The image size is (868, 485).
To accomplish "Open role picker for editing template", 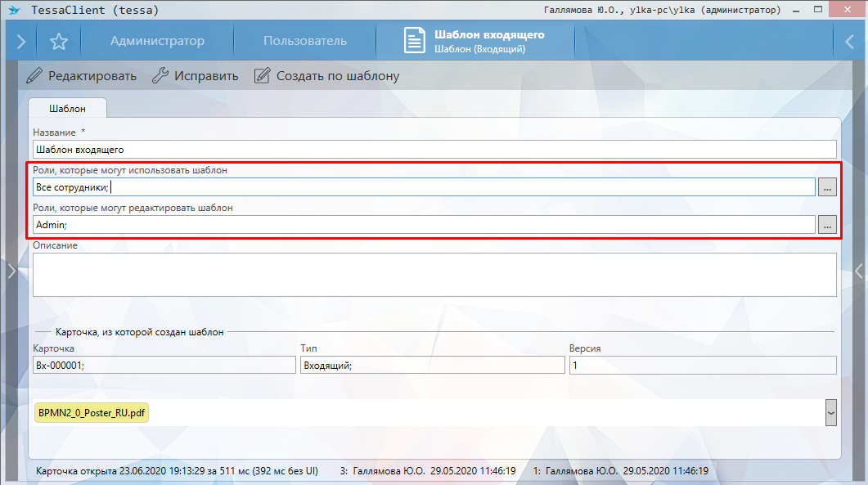I will 827,225.
